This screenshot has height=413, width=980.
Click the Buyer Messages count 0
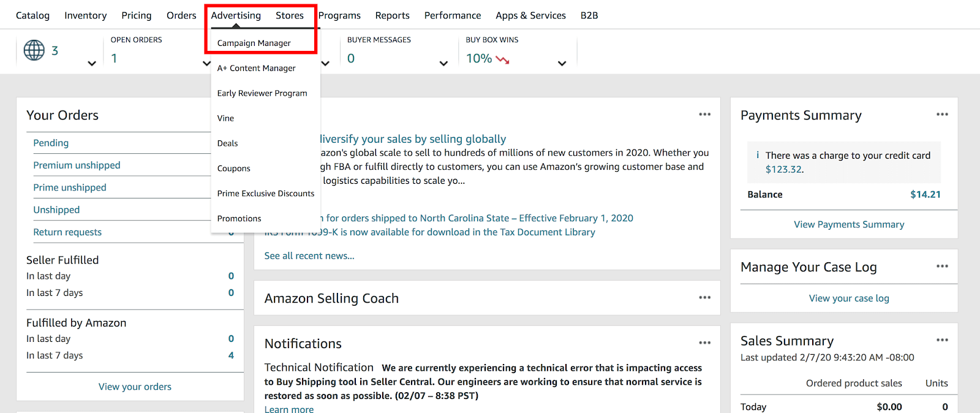pos(351,58)
